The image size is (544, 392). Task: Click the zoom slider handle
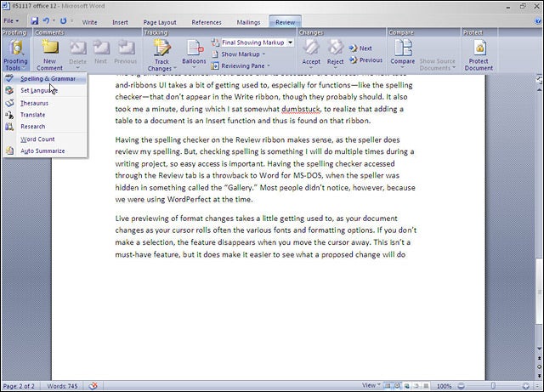click(x=493, y=386)
